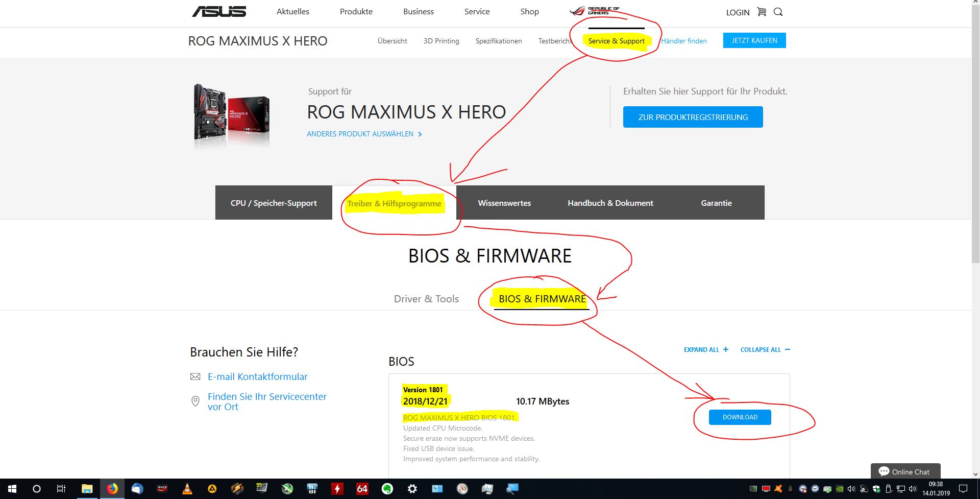Image resolution: width=980 pixels, height=499 pixels.
Task: Open WinTV from the taskbar
Action: (162, 489)
